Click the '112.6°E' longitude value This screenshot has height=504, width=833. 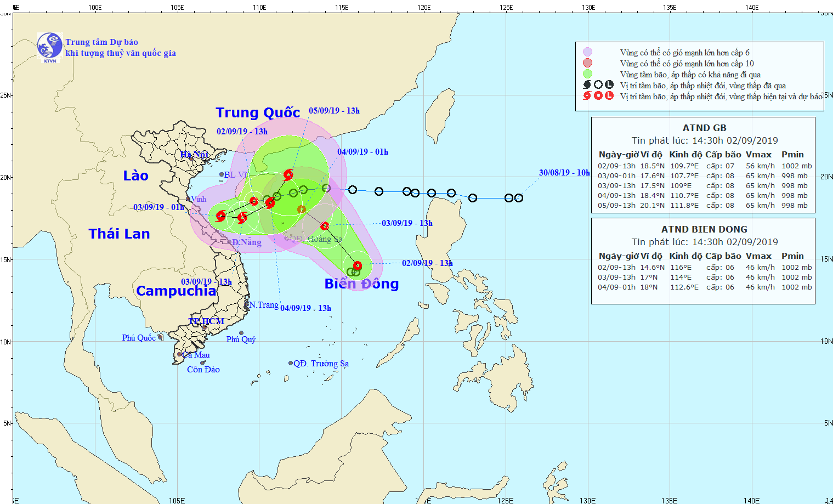click(684, 287)
